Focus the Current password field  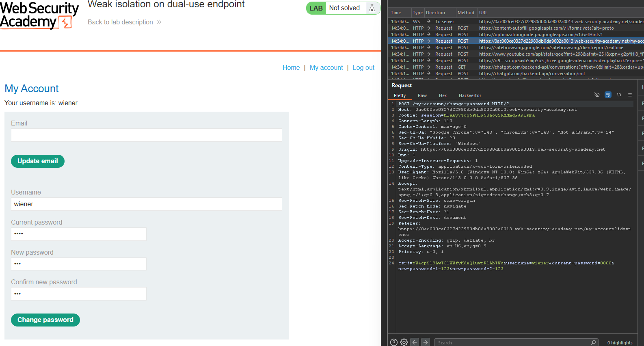coord(79,234)
